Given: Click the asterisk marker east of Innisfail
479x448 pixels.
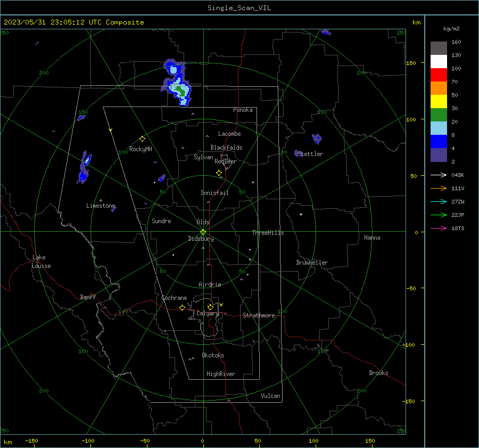Looking at the screenshot, I should point(253,183).
